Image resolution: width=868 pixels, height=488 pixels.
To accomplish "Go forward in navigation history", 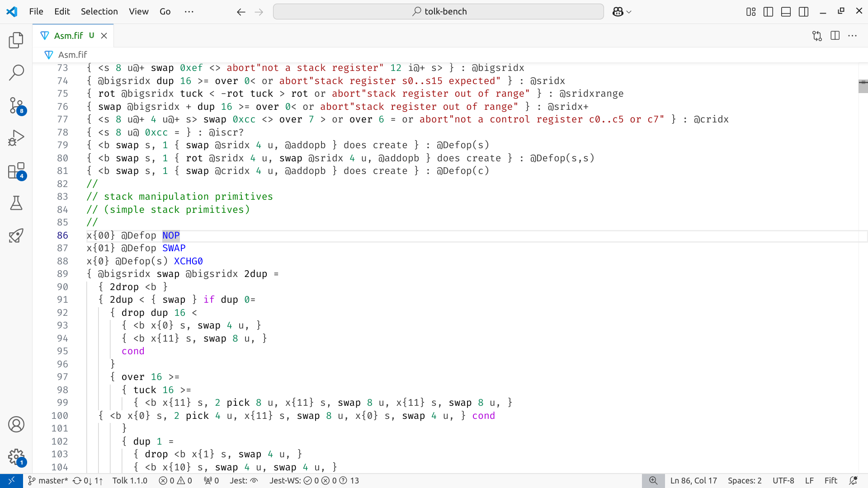I will click(x=259, y=12).
